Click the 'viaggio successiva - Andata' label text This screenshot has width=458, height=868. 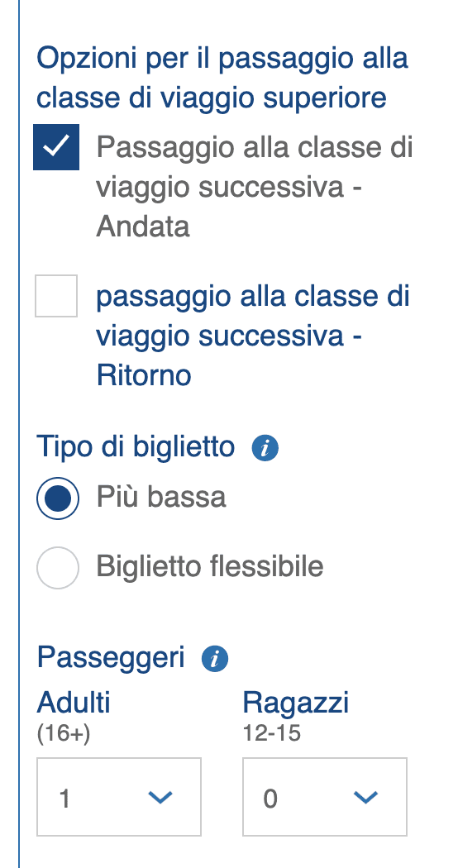click(255, 187)
